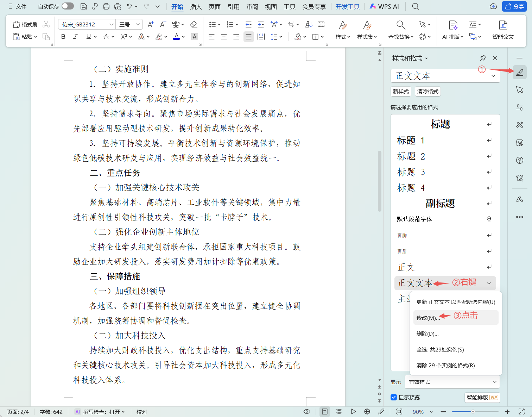Screen dimensions: 532x417
Task: Click the zoom slider in status bar
Action: point(473,412)
